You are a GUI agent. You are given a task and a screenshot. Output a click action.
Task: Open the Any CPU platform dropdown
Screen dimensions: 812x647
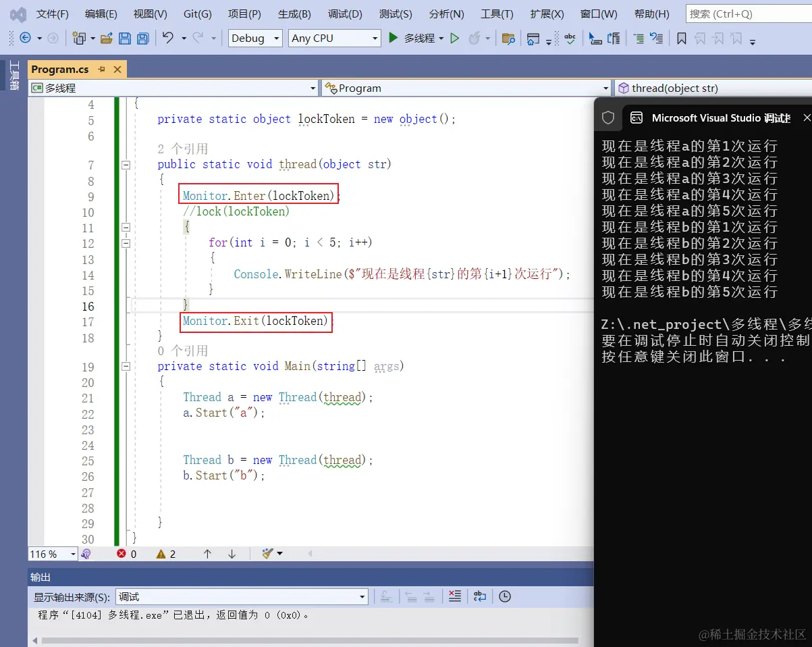coord(335,38)
